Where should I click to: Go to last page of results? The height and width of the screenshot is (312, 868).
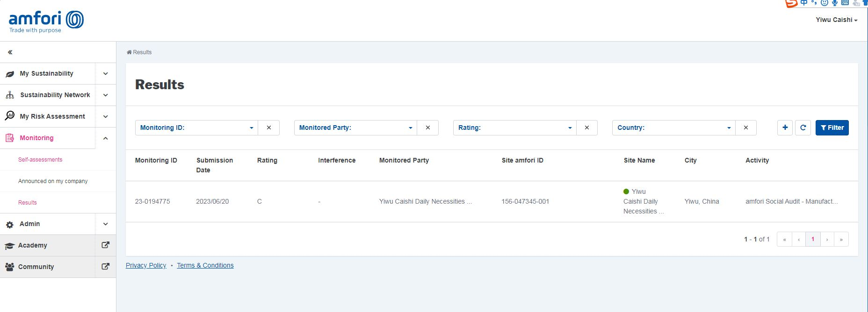click(841, 239)
